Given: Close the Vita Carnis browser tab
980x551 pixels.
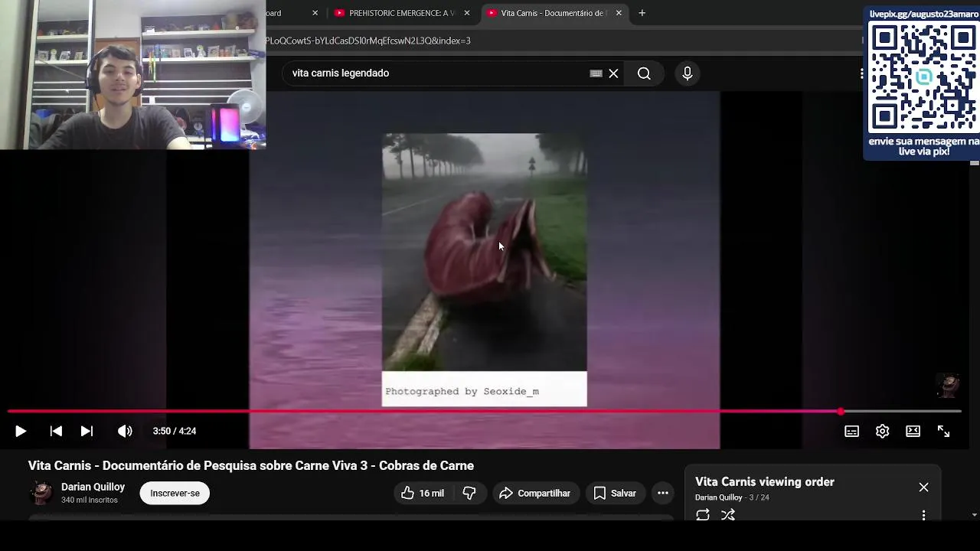Looking at the screenshot, I should click(619, 13).
